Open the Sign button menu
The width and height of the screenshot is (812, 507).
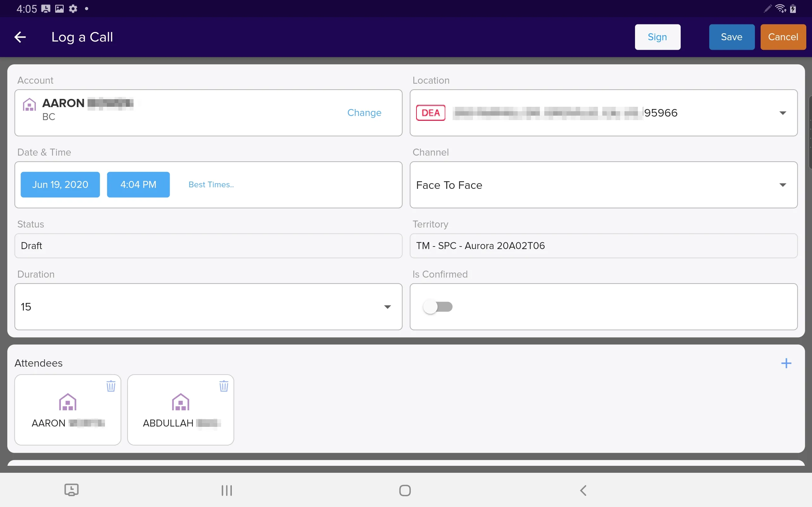tap(657, 36)
